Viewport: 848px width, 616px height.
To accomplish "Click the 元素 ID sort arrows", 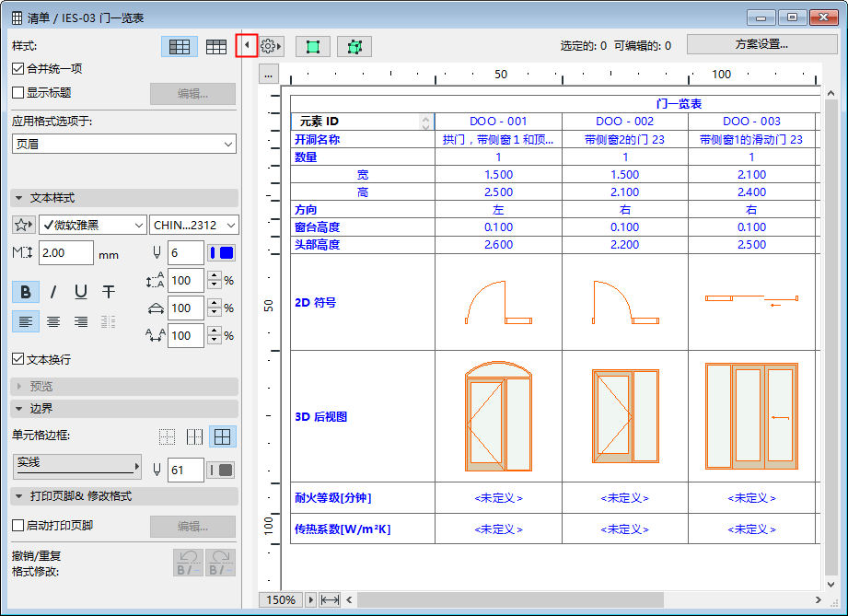I will coord(425,122).
